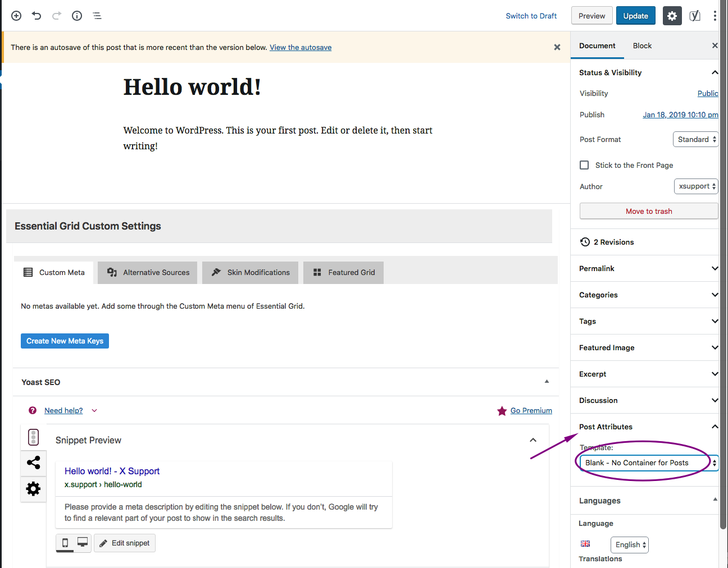728x568 pixels.
Task: Click the Go Premium link
Action: point(531,410)
